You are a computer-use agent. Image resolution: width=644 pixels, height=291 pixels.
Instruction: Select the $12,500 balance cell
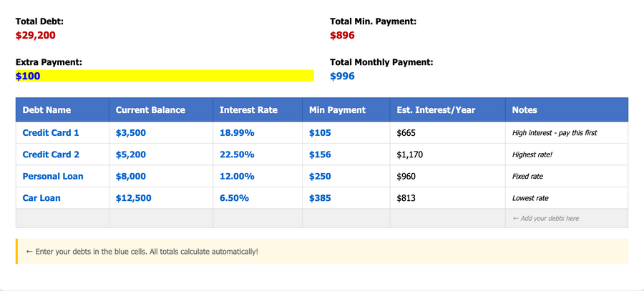click(161, 198)
